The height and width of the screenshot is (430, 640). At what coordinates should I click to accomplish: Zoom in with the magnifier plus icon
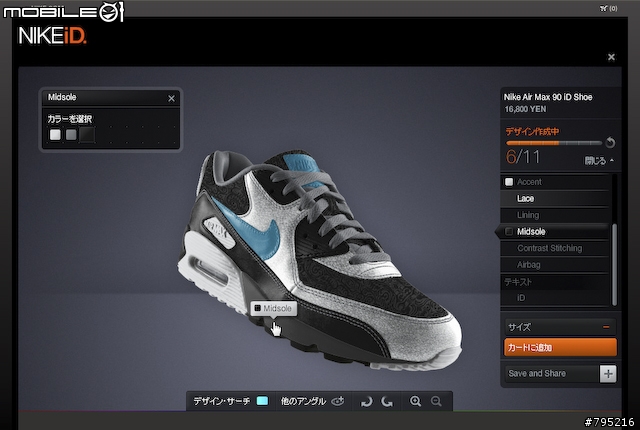pos(416,401)
